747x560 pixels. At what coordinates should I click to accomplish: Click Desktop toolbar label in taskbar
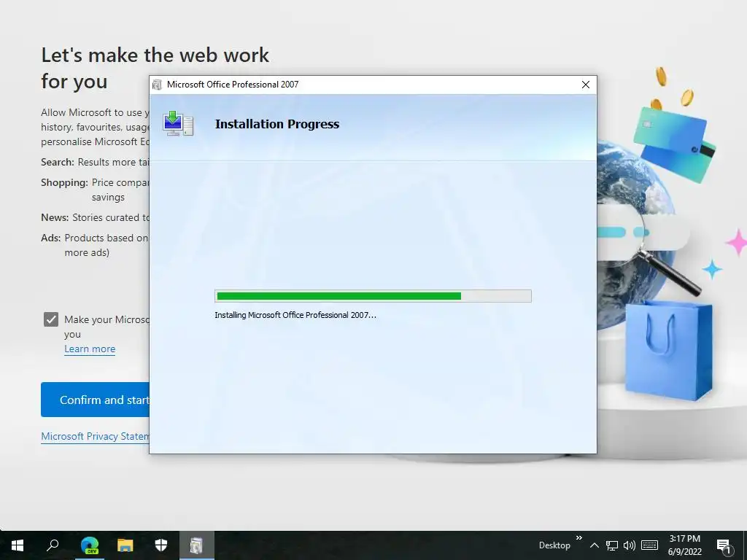[554, 545]
